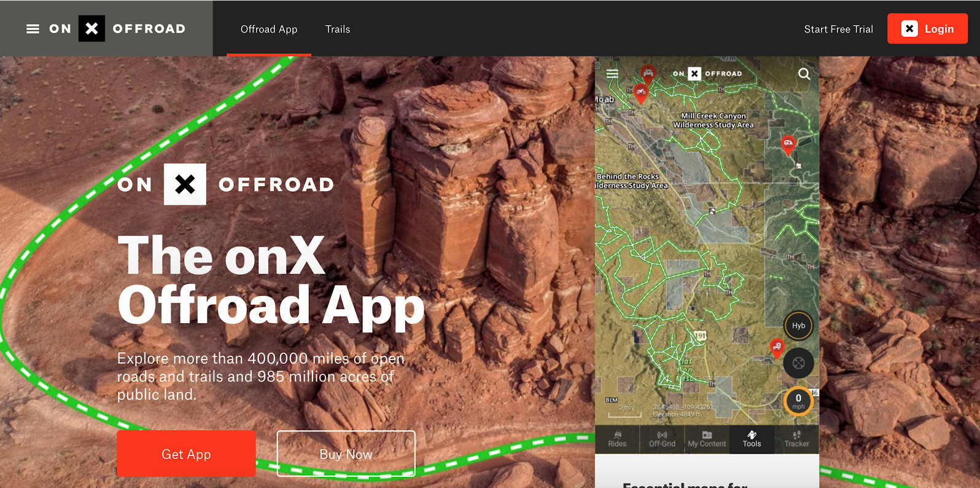Click the Explore more than 400,000 miles text
The height and width of the screenshot is (488, 980).
pyautogui.click(x=261, y=376)
